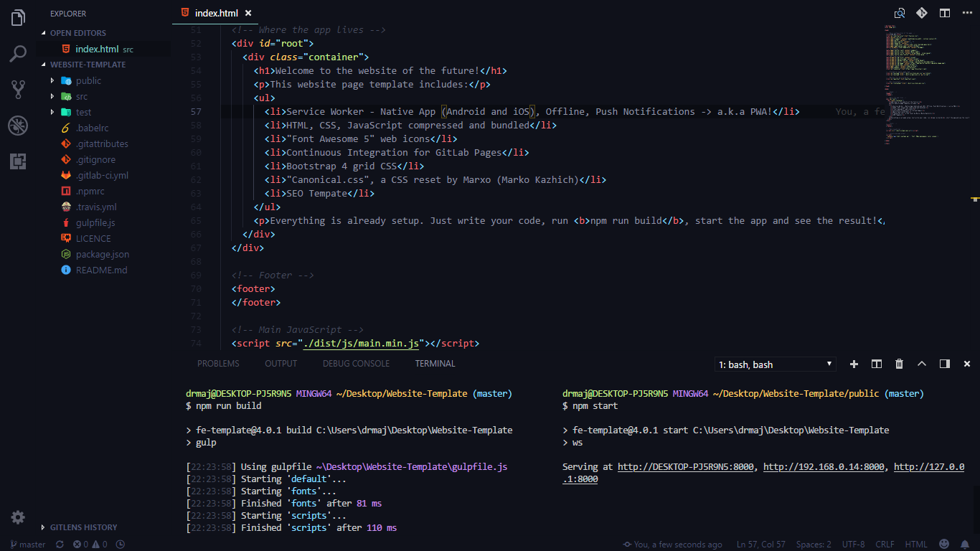This screenshot has height=551, width=980.
Task: Click GitLens blame 'You, a few seconds ago'
Action: pyautogui.click(x=673, y=545)
